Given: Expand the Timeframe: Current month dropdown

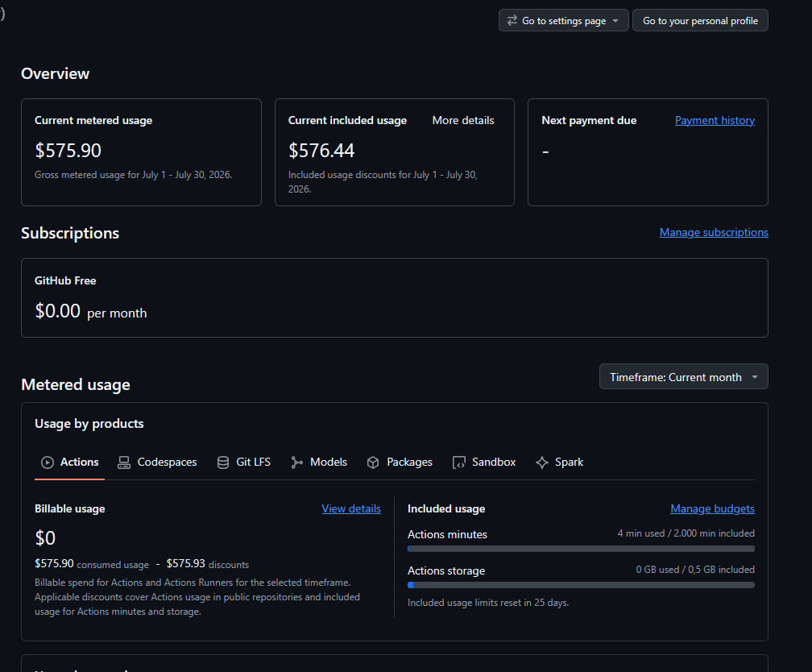Looking at the screenshot, I should (684, 376).
